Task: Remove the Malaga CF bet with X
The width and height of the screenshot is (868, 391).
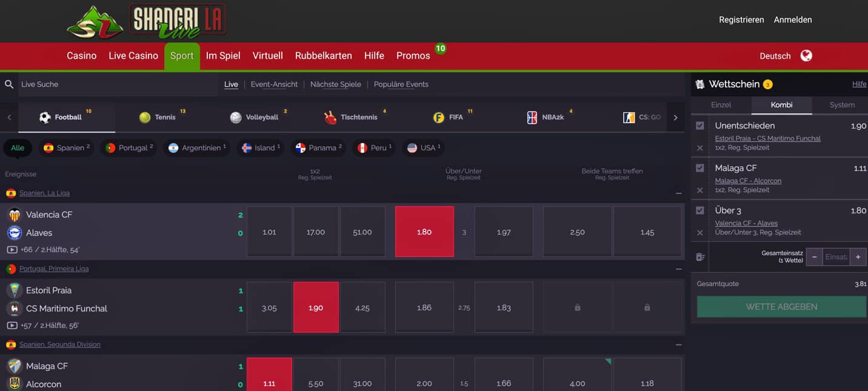Action: 700,190
